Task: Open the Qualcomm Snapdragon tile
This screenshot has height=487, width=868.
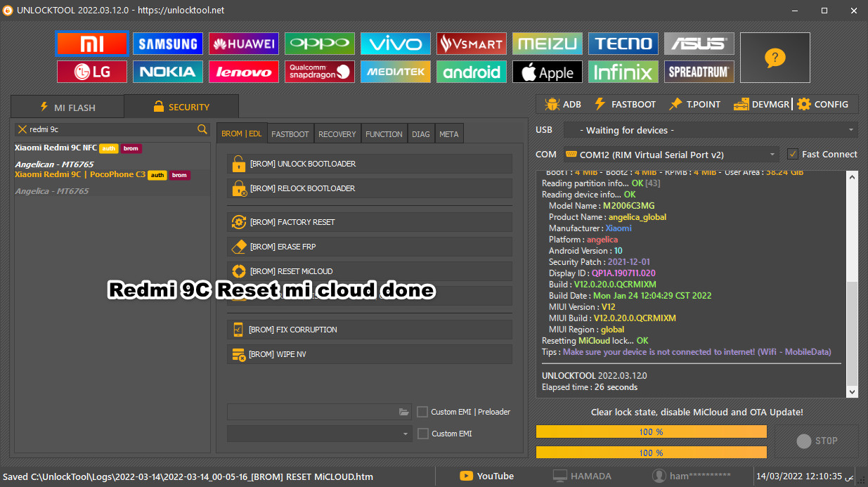Action: coord(320,72)
